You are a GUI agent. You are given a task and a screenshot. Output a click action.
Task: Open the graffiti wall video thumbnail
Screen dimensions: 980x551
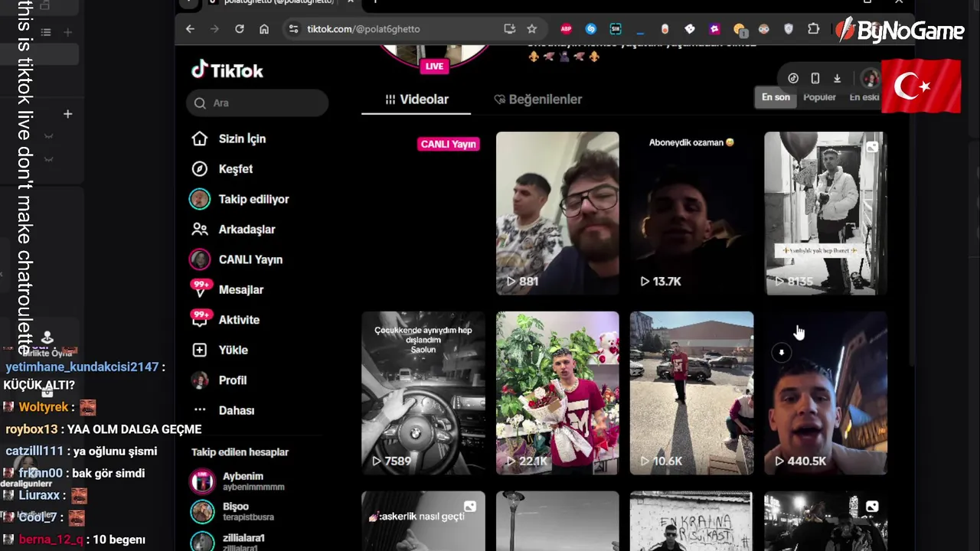tap(691, 521)
